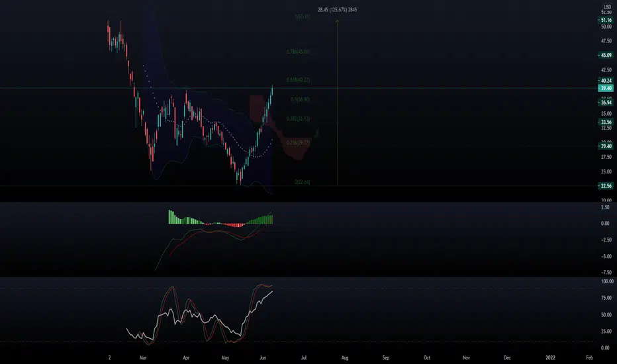Image resolution: width=617 pixels, height=364 pixels.
Task: Click the 75.00 oscillator scale value
Action: click(x=606, y=298)
